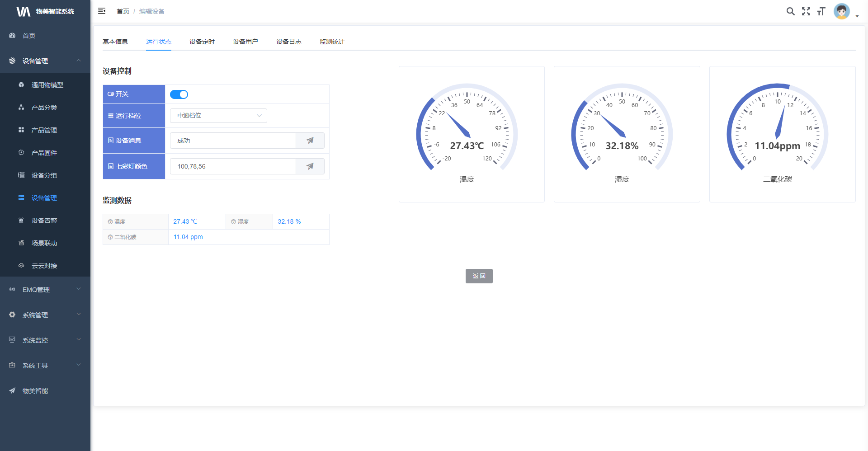Switch to the 监测统计 tab
Screen dimensions: 868x451
tap(332, 42)
